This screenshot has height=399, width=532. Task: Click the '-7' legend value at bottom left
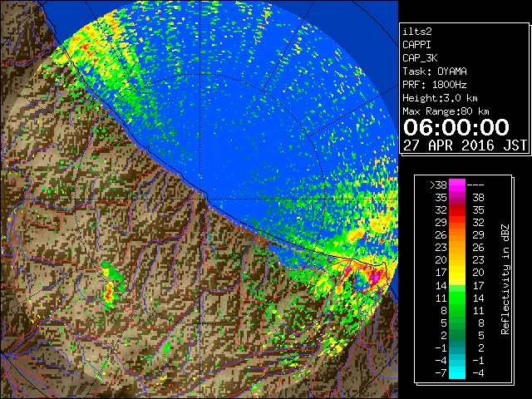pyautogui.click(x=441, y=372)
